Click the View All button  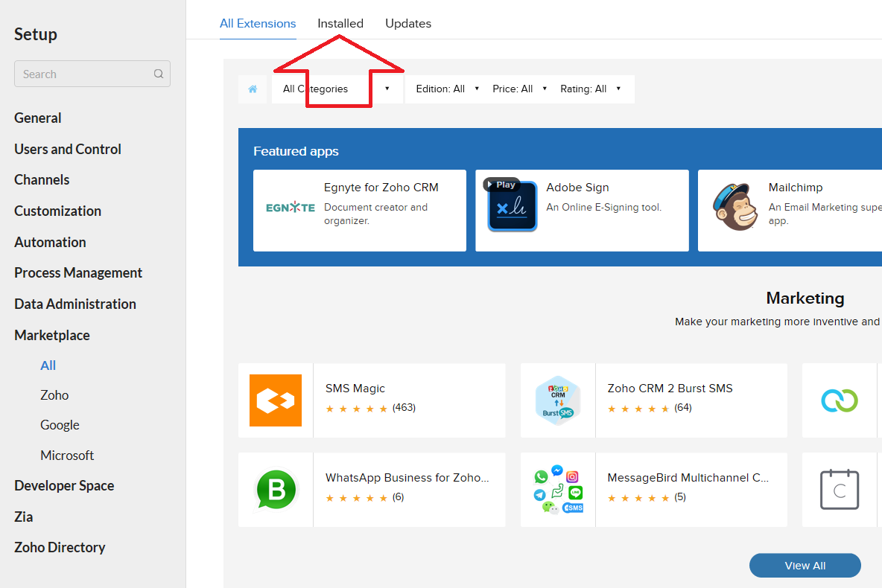coord(805,566)
